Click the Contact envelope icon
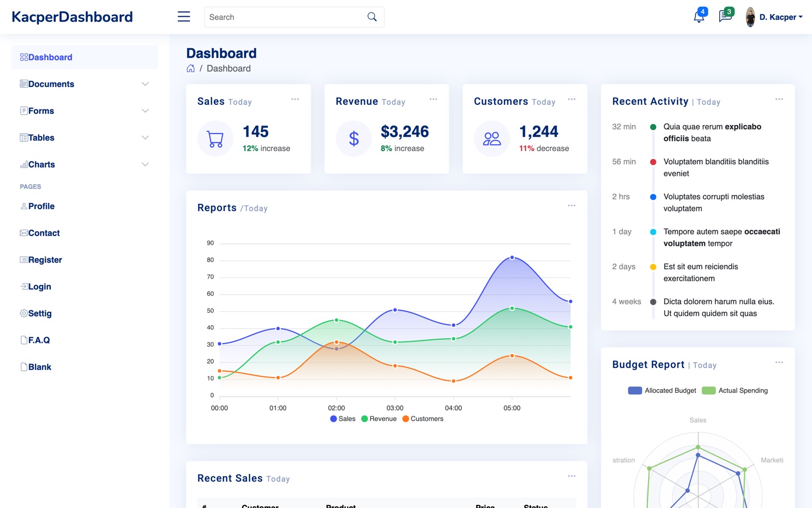The height and width of the screenshot is (508, 812). click(x=24, y=233)
